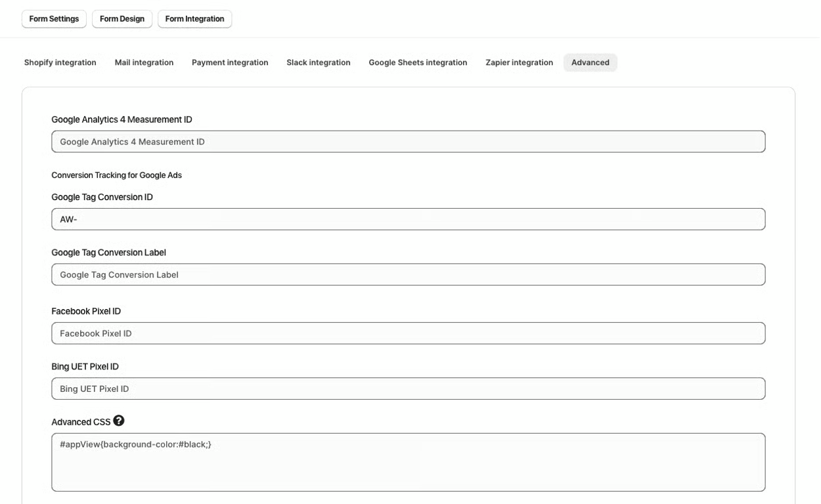821x504 pixels.
Task: Select the Advanced tab
Action: 590,62
